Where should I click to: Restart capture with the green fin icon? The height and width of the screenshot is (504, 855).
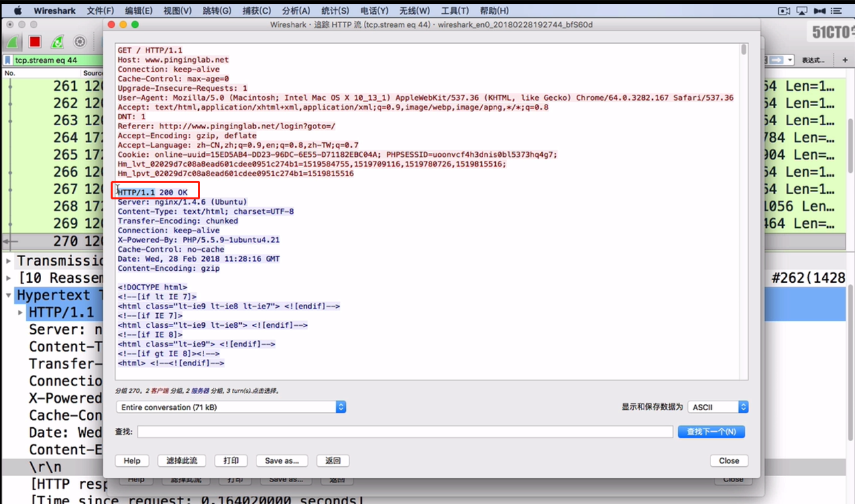coord(58,42)
